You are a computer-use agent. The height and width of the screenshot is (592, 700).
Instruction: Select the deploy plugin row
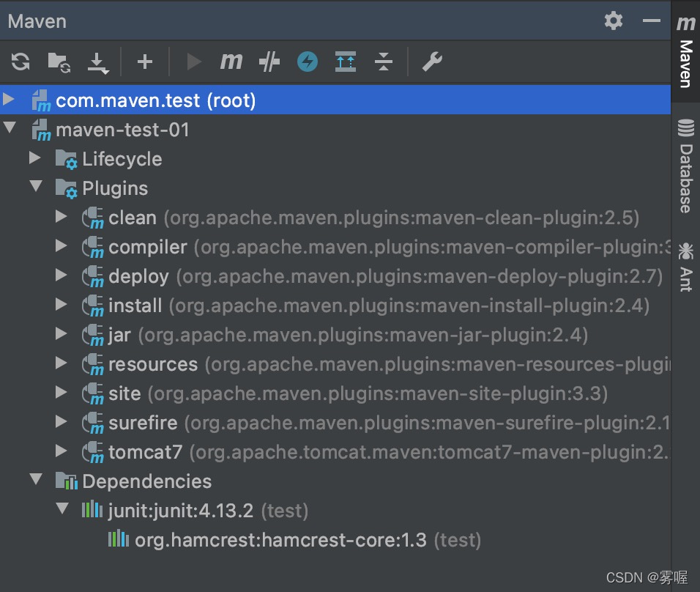coord(335,276)
